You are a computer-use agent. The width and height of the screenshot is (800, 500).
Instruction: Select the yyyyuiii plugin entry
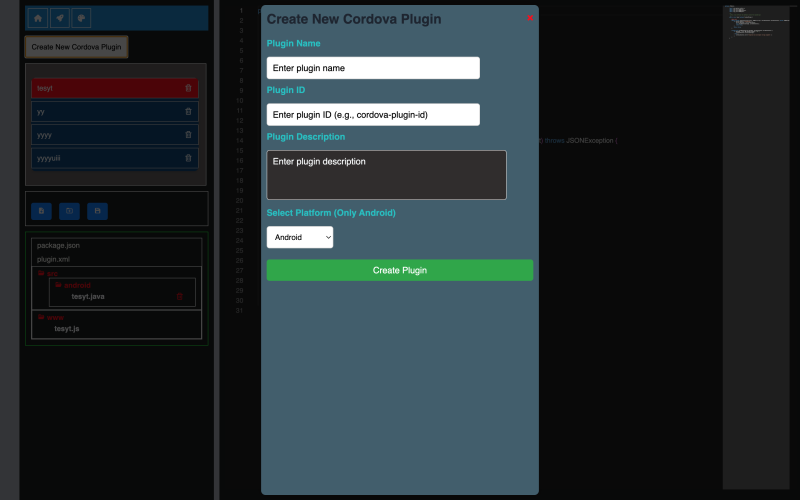click(x=115, y=158)
